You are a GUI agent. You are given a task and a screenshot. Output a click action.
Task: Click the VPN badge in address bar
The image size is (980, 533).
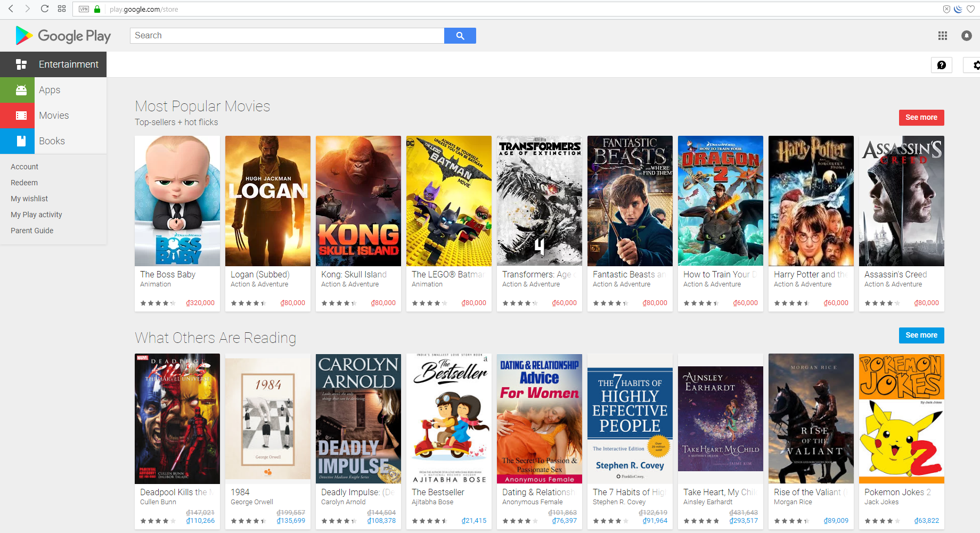pyautogui.click(x=84, y=9)
